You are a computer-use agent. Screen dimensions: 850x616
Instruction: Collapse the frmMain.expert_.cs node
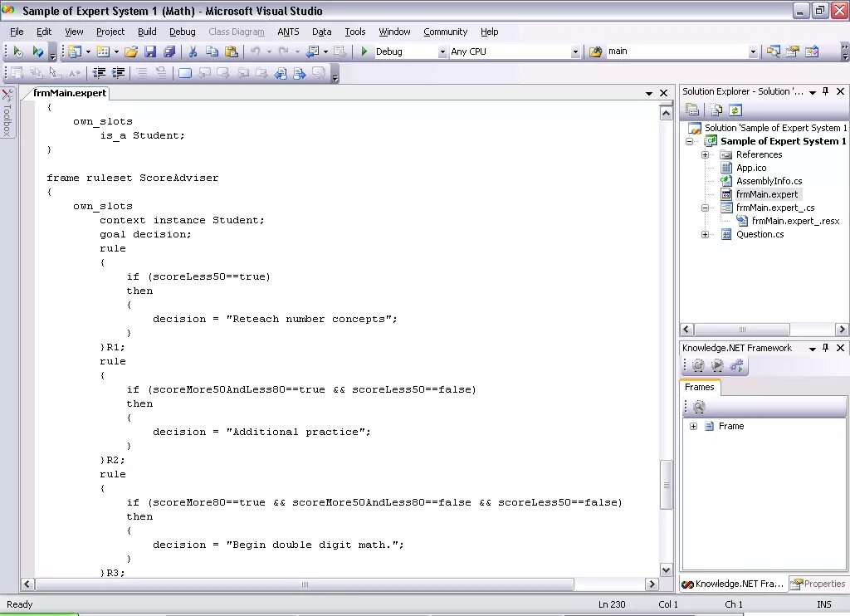coord(705,208)
